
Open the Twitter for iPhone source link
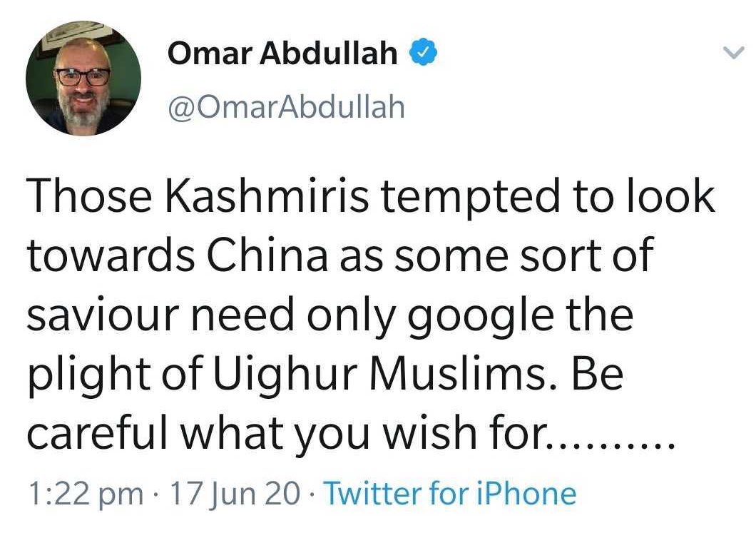tap(450, 494)
